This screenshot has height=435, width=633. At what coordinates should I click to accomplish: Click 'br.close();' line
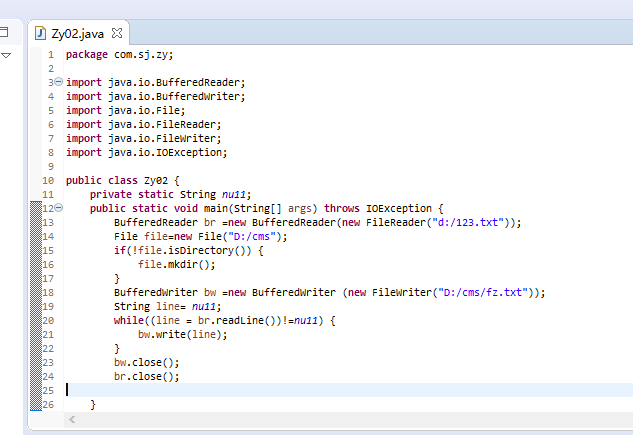click(147, 376)
